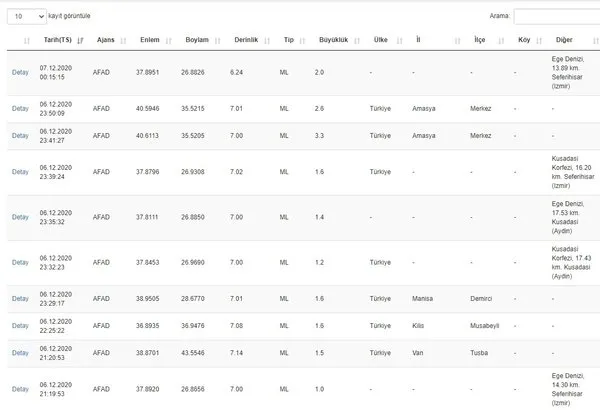Sort by Köy column icon
The image size is (600, 410).
coord(539,39)
